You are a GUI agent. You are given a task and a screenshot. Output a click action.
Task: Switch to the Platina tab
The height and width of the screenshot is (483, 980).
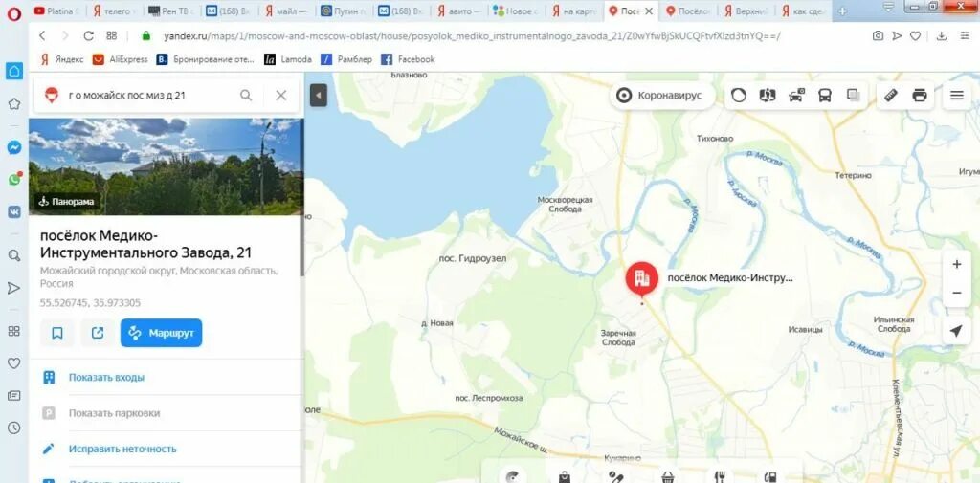(x=57, y=11)
